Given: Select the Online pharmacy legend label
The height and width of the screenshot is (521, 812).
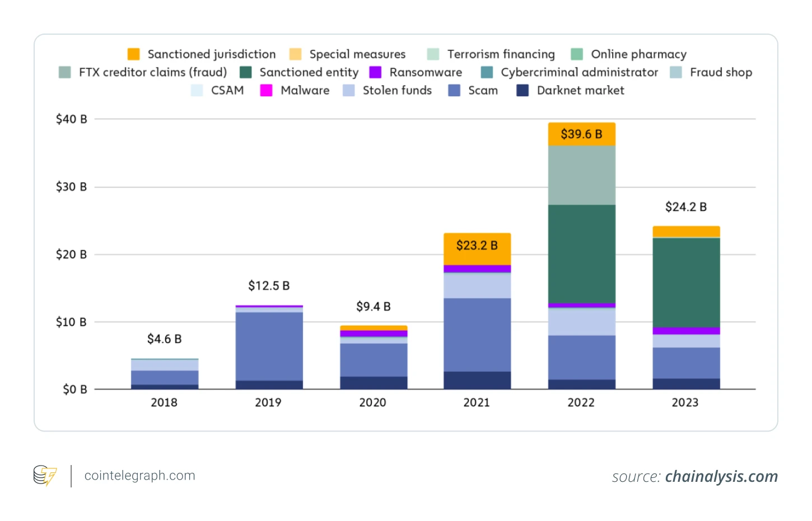Looking at the screenshot, I should 638,54.
